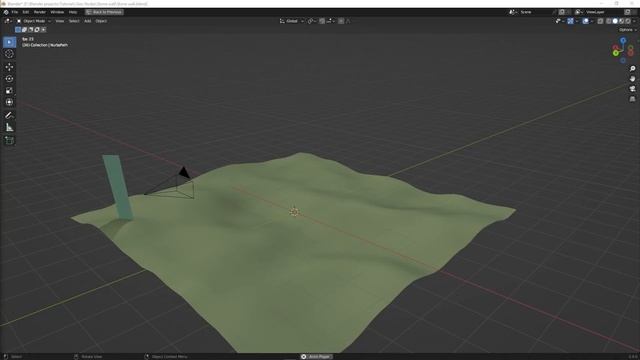Open the Options dropdown

[x=627, y=30]
